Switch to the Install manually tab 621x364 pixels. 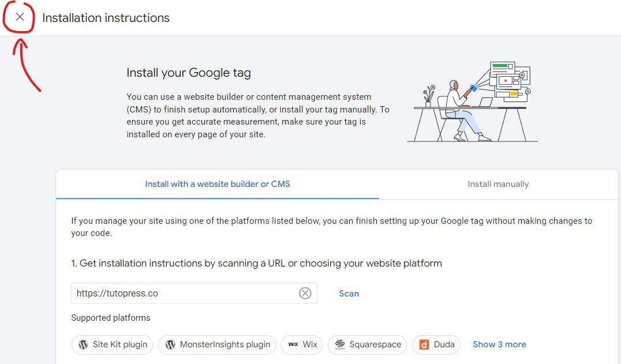pos(498,184)
